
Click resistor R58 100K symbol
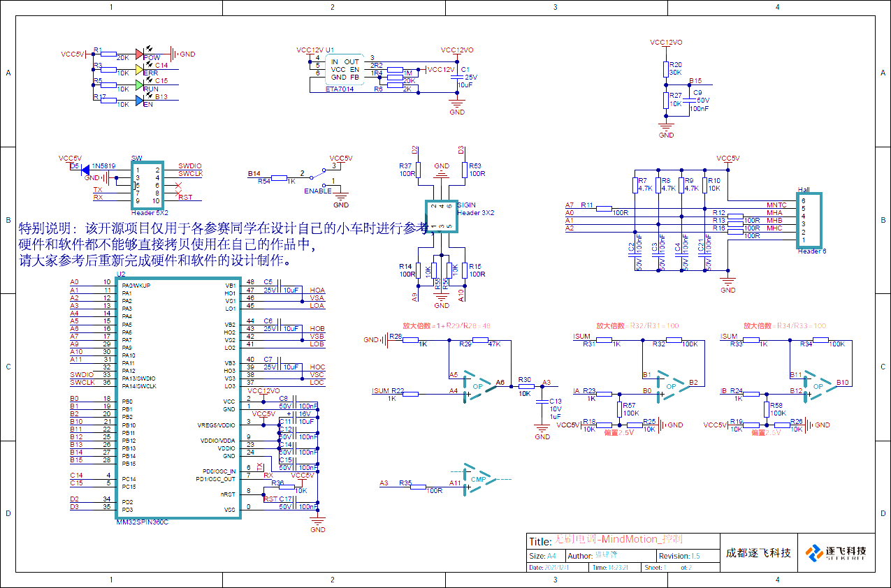[x=767, y=409]
